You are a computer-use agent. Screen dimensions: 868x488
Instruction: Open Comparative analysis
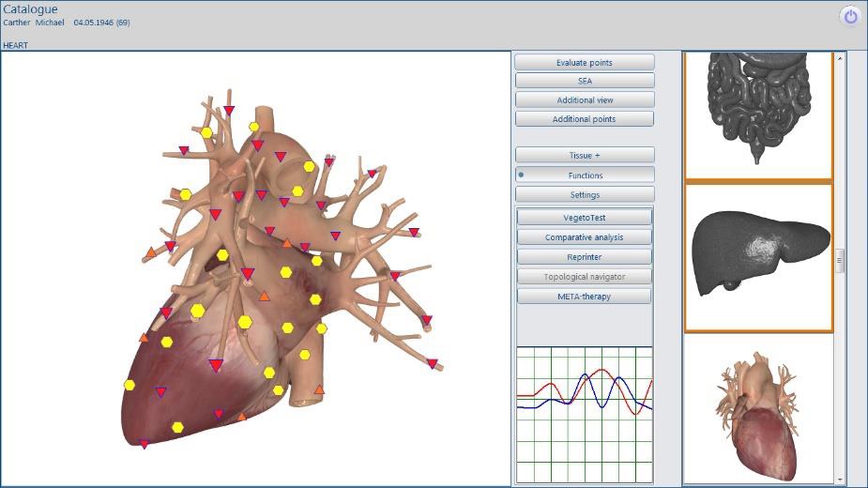click(x=585, y=237)
